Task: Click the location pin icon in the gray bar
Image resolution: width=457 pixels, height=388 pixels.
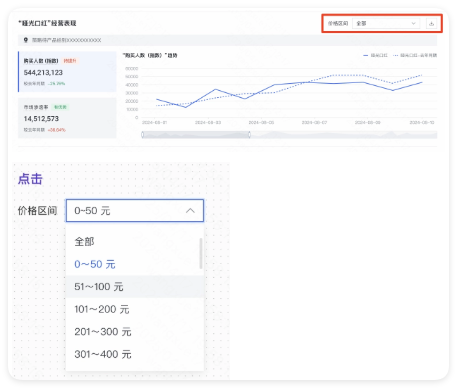Action: 26,40
